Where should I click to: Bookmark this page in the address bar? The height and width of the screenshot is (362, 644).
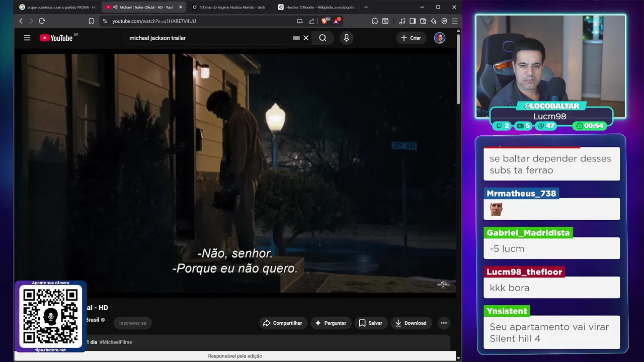point(91,21)
